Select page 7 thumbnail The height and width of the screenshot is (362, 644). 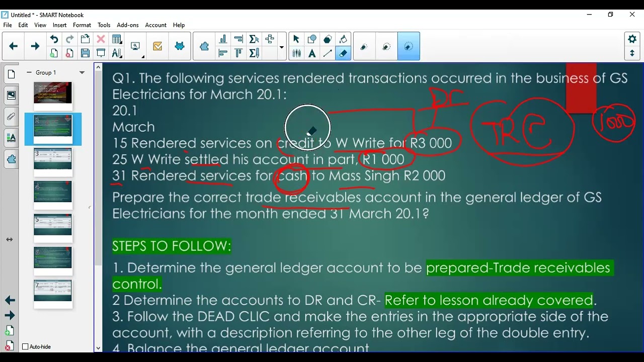coord(53,294)
